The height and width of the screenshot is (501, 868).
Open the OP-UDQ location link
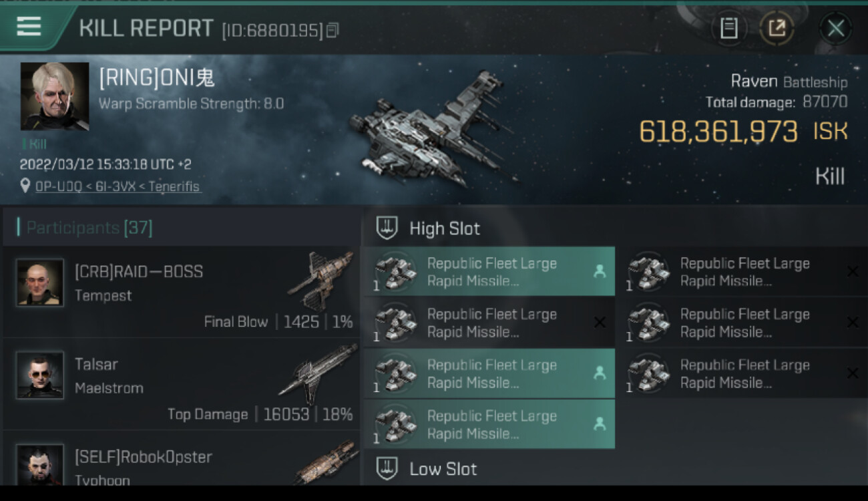[118, 186]
